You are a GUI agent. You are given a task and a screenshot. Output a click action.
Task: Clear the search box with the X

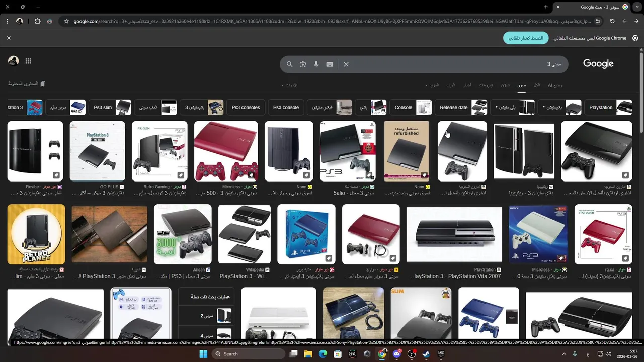click(x=346, y=64)
